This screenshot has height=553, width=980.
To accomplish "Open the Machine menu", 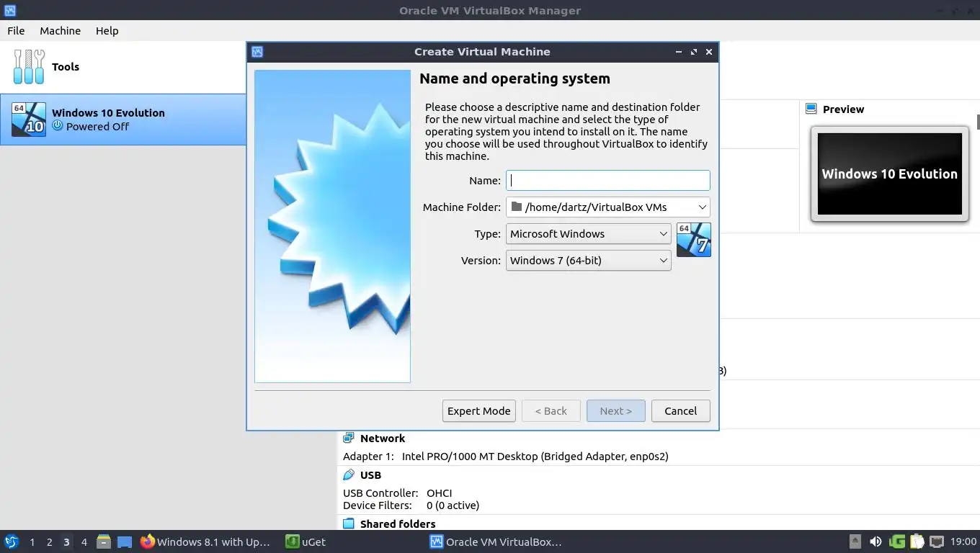I will coord(60,30).
